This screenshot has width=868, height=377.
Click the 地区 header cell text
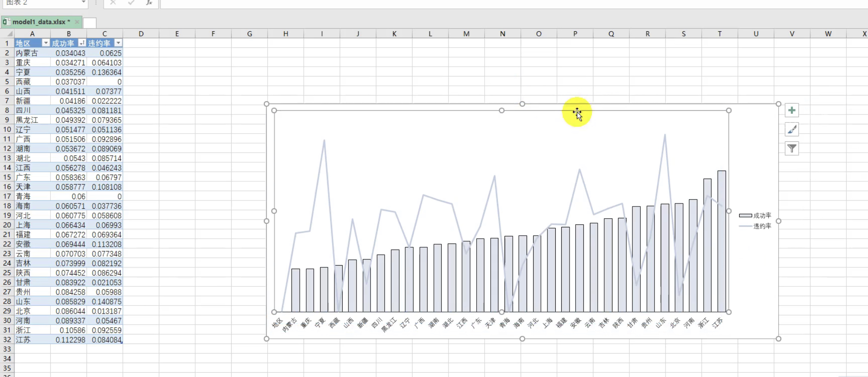coord(23,43)
